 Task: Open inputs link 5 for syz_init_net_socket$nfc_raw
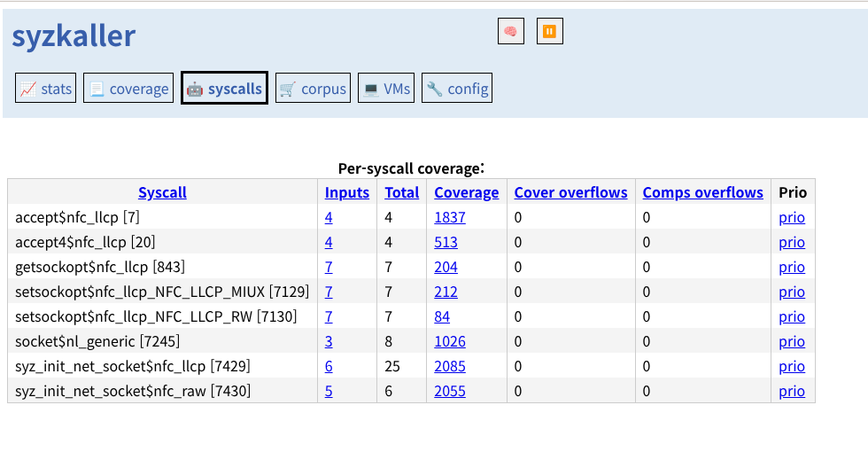pyautogui.click(x=329, y=391)
